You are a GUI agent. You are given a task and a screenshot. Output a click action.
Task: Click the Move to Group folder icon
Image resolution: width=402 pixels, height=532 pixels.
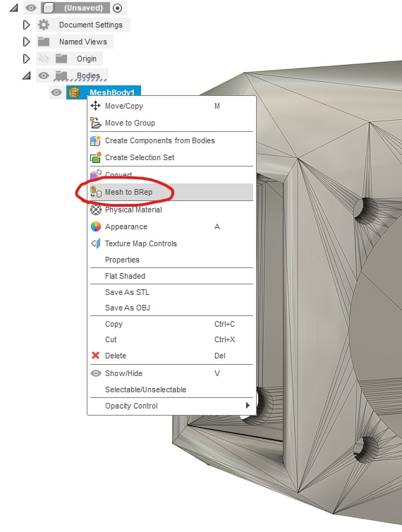pos(96,123)
